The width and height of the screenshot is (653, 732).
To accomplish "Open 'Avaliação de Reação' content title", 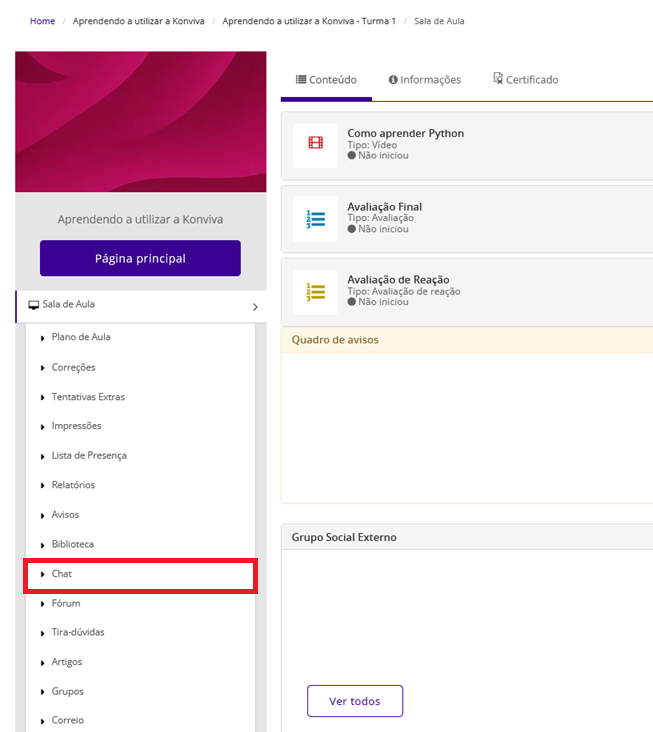I will point(398,280).
